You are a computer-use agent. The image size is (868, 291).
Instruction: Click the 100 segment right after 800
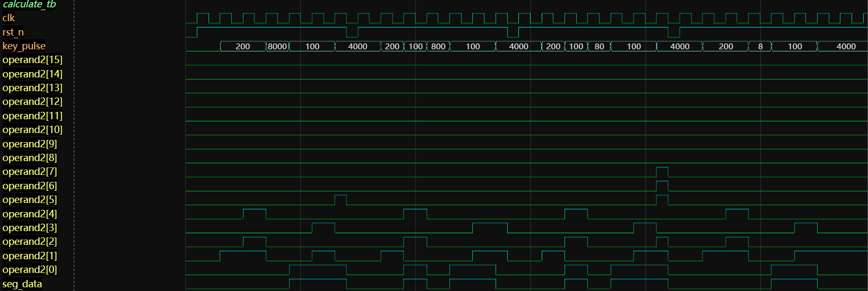click(473, 47)
